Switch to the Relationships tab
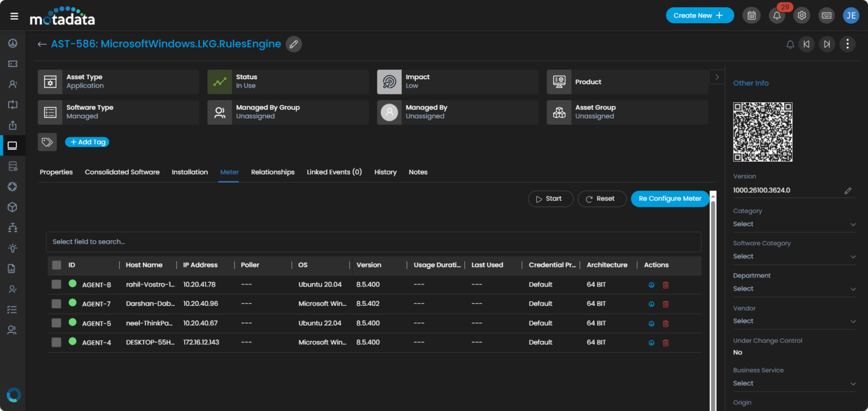 point(273,172)
